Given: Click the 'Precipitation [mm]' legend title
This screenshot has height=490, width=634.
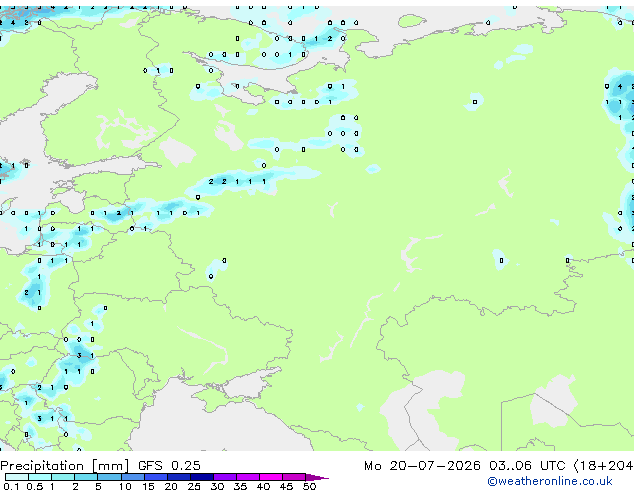Looking at the screenshot, I should click(65, 466).
